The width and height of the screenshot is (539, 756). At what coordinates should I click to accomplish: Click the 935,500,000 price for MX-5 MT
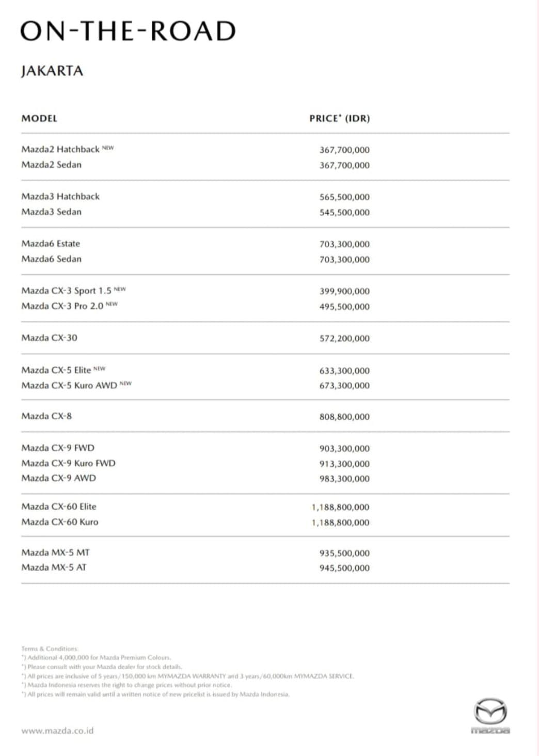tap(344, 553)
